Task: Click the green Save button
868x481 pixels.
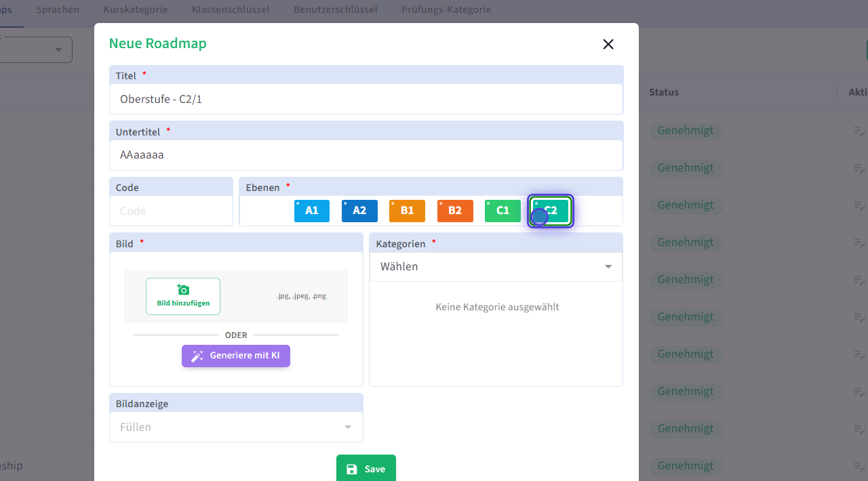Action: [x=366, y=469]
